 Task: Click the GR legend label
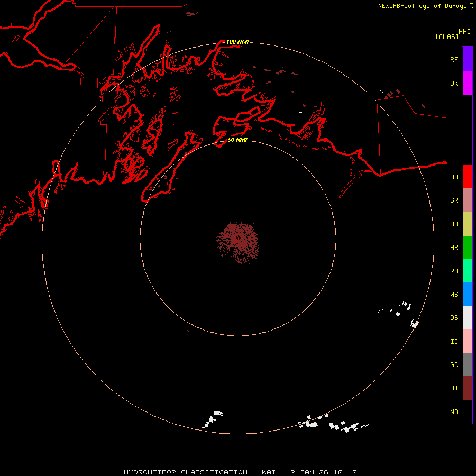click(x=454, y=200)
